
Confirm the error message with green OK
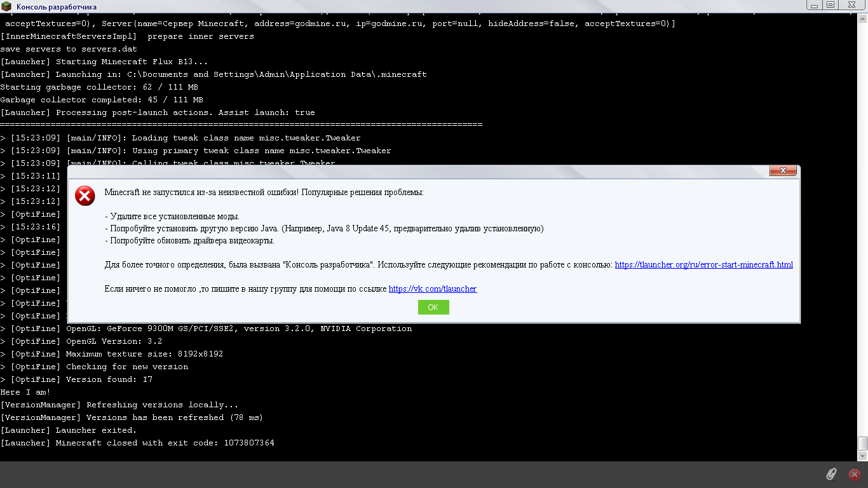433,307
